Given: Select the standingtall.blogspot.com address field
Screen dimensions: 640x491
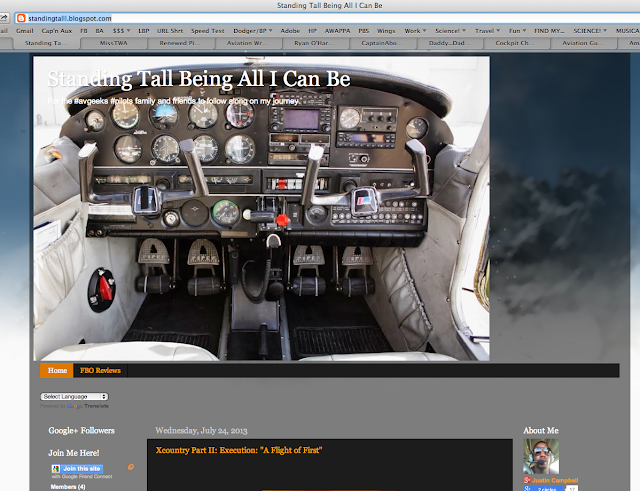Looking at the screenshot, I should click(x=327, y=18).
